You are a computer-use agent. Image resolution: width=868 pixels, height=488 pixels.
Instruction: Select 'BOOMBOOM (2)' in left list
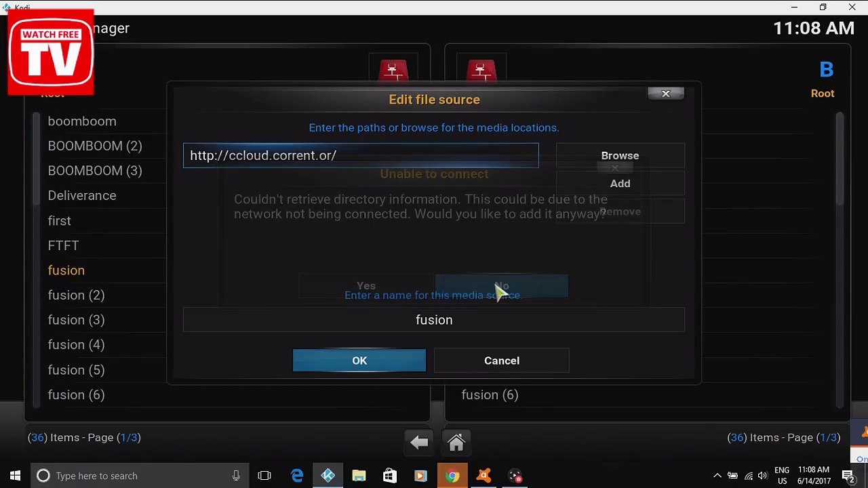point(95,146)
